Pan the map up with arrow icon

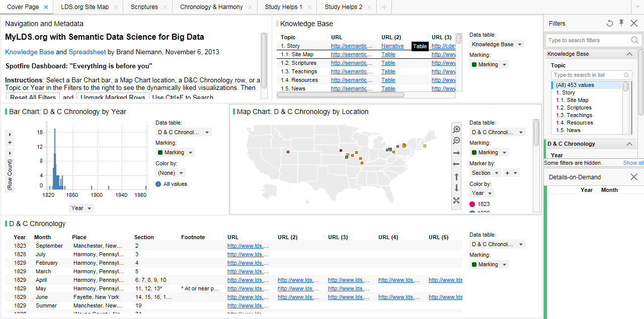456,176
